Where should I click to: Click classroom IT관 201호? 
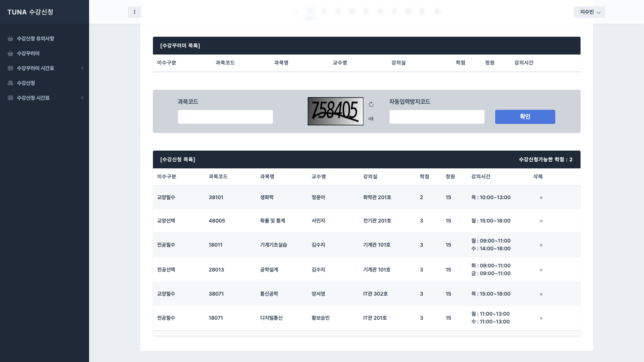[x=375, y=318]
